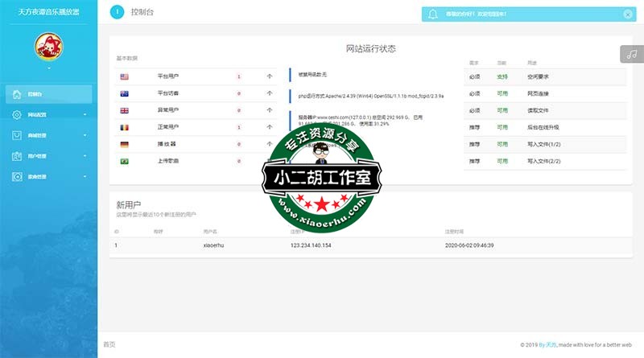Expand the 用户管理 submenu arrow
The height and width of the screenshot is (358, 644).
(85, 156)
